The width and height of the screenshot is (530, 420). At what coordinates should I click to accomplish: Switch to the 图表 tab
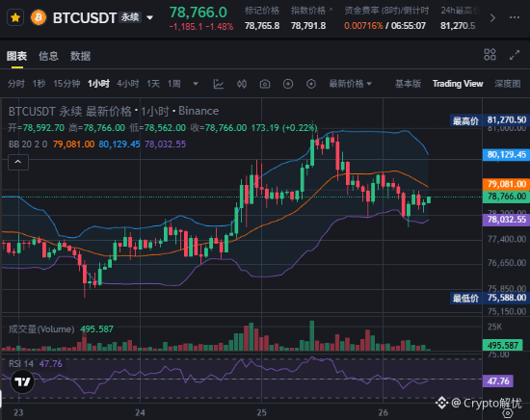[x=16, y=56]
